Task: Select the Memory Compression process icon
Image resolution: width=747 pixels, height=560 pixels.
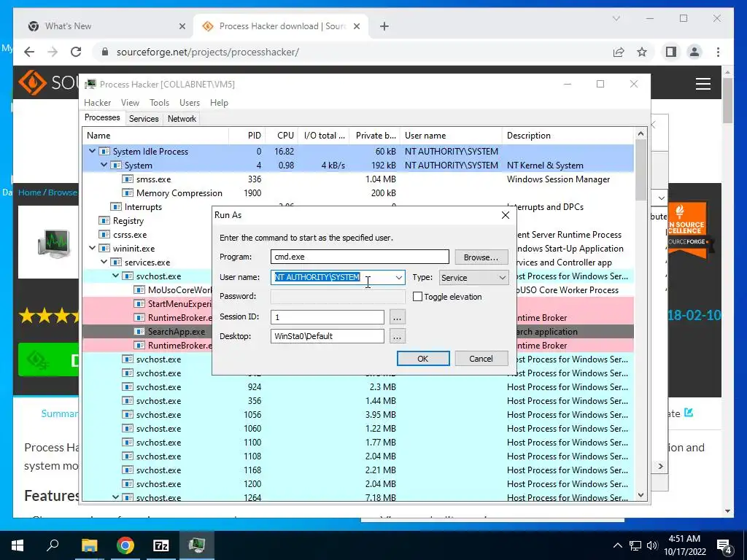Action: tap(128, 192)
